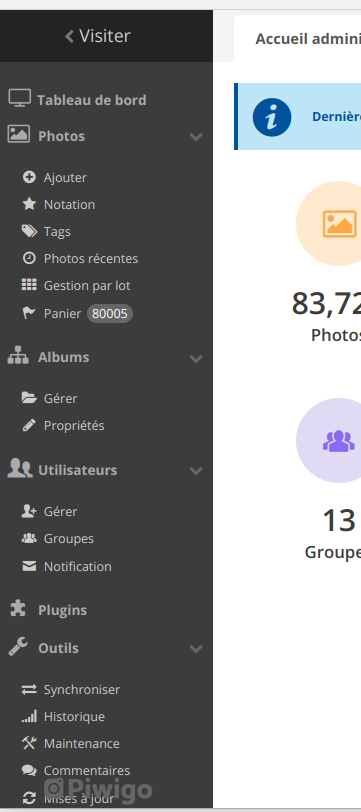Click the bar chart icon for Historique
The height and width of the screenshot is (812, 361).
29,716
